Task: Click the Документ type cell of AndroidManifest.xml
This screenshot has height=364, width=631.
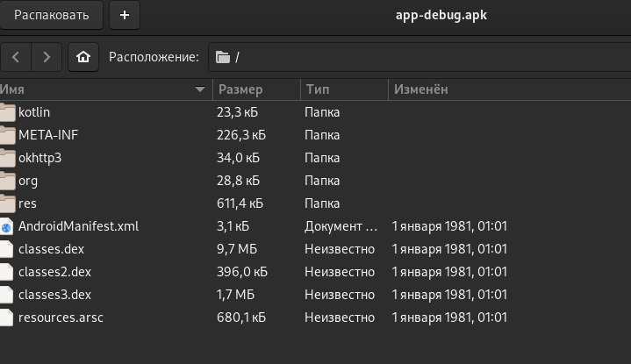Action: click(341, 226)
